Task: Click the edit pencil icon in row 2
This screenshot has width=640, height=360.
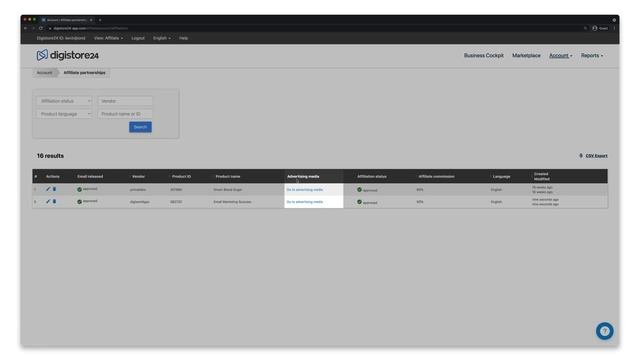Action: 48,201
